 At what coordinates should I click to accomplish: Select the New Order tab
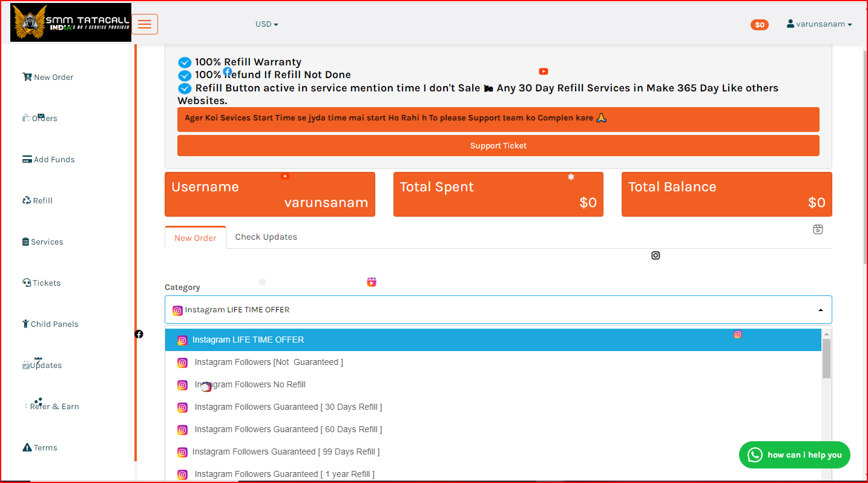pyautogui.click(x=195, y=238)
